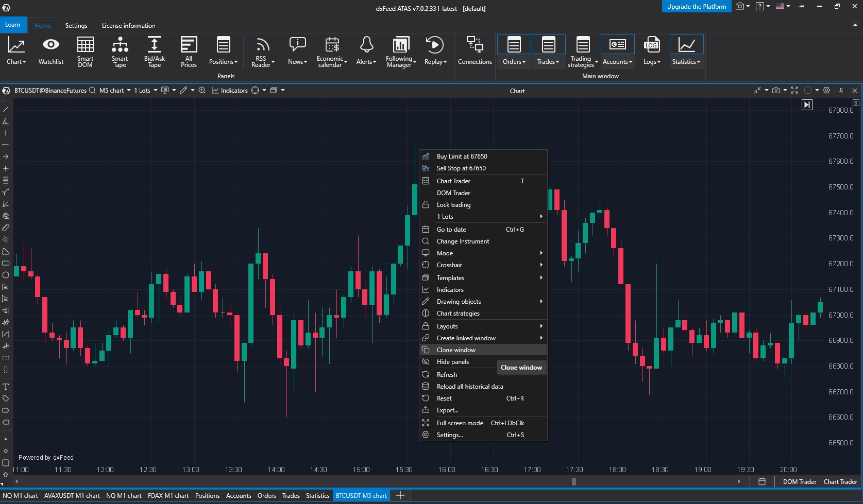Toggle Lock trading in context menu

453,205
